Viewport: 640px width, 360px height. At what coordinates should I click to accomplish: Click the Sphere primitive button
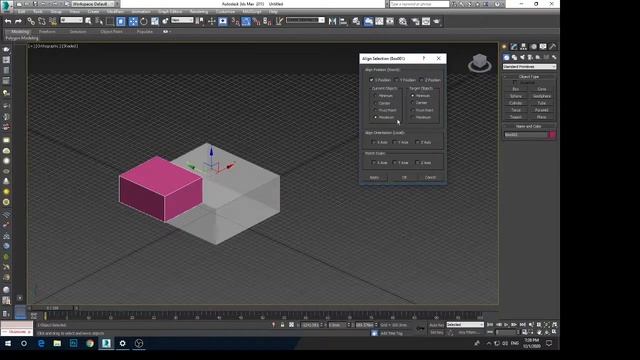pyautogui.click(x=516, y=96)
